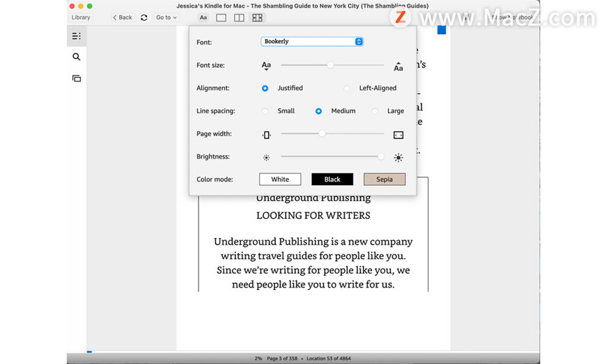Open the search magnifier in the sidebar
607x364 pixels.
pos(76,57)
